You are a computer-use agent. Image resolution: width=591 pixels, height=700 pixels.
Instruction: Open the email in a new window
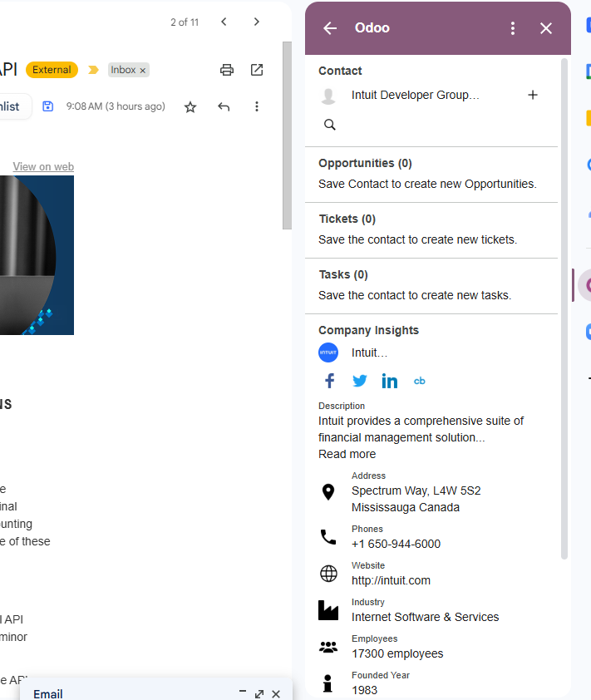tap(257, 70)
